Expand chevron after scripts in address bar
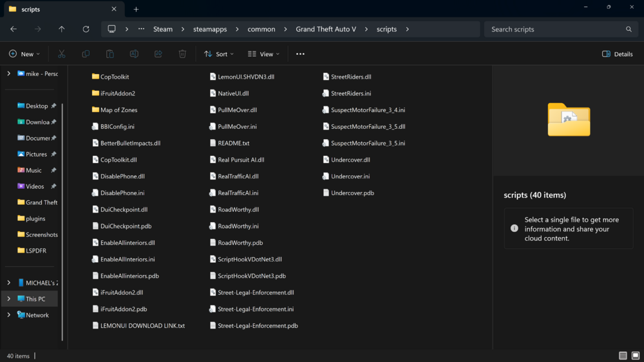Image resolution: width=644 pixels, height=362 pixels. pos(408,29)
